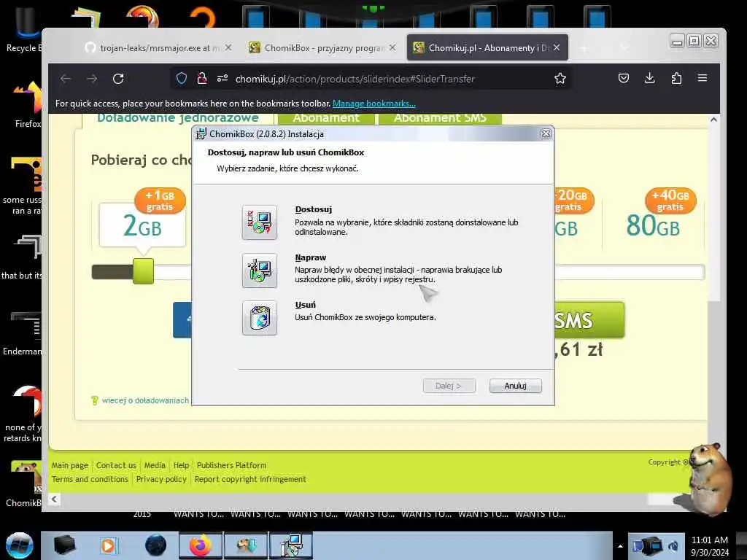This screenshot has width=747, height=560.
Task: Close the Chomikuj.pl Abonamenty tab
Action: [557, 47]
